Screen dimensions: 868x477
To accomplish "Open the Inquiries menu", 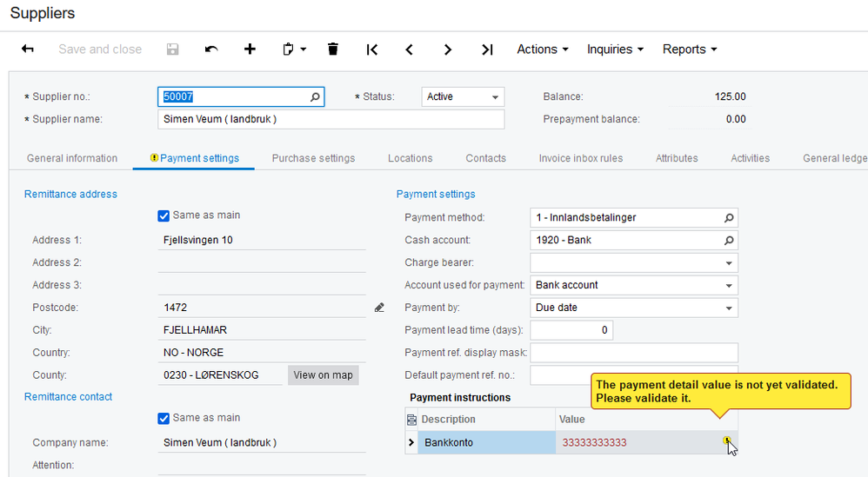I will 615,50.
